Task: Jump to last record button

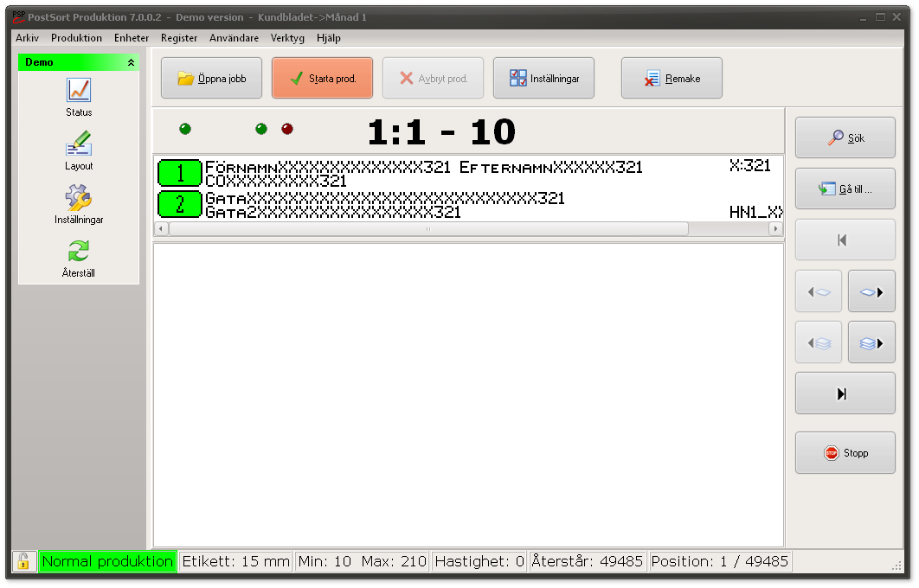Action: pos(845,394)
